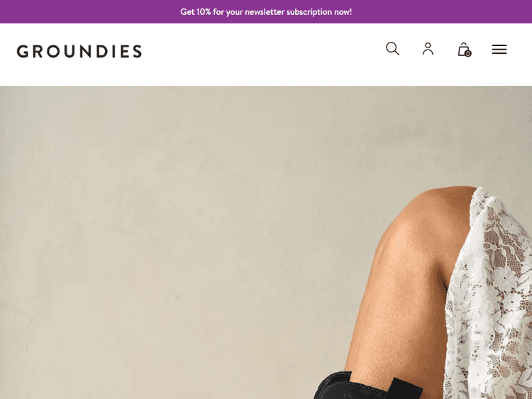Click the newsletter subscription promo text
532x399 pixels.
(x=266, y=12)
